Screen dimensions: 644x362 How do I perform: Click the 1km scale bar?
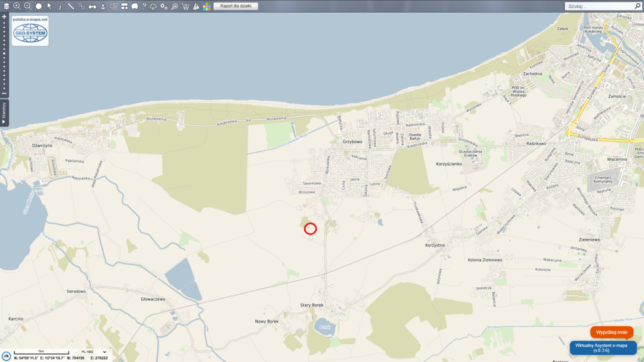pos(41,352)
